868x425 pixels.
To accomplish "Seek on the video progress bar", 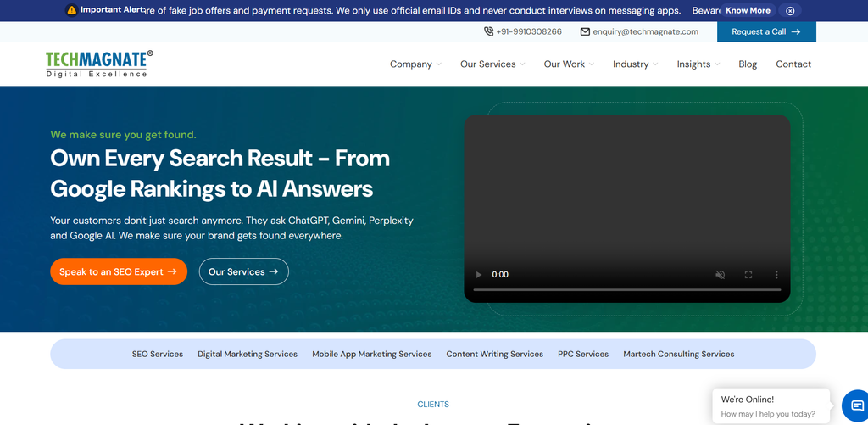I will coord(627,290).
